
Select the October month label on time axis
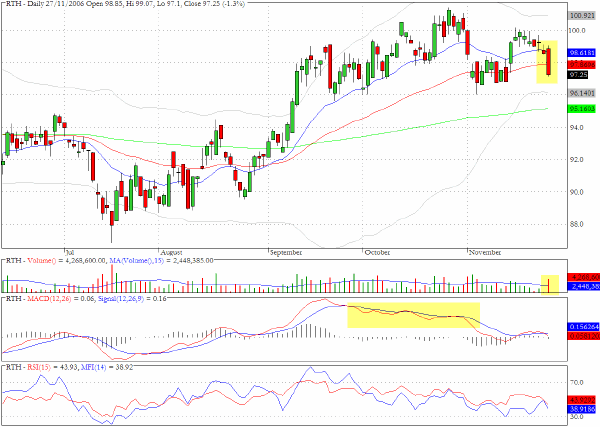click(377, 253)
